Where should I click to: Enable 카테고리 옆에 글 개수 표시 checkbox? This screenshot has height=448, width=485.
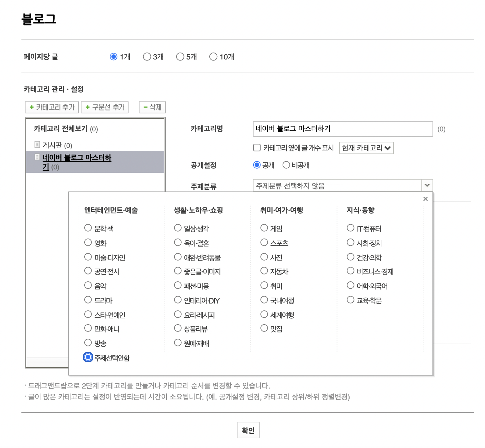(257, 148)
